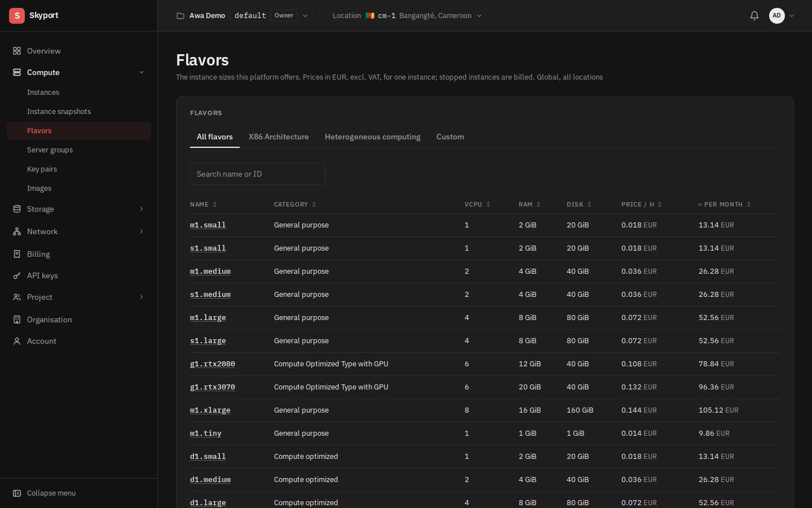Click the Cameroon flag icon
This screenshot has height=508, width=812.
[x=370, y=16]
